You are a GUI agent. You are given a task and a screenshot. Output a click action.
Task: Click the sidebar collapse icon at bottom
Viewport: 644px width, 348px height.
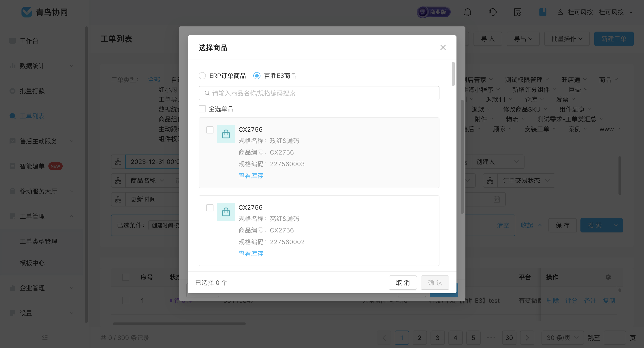(x=45, y=337)
